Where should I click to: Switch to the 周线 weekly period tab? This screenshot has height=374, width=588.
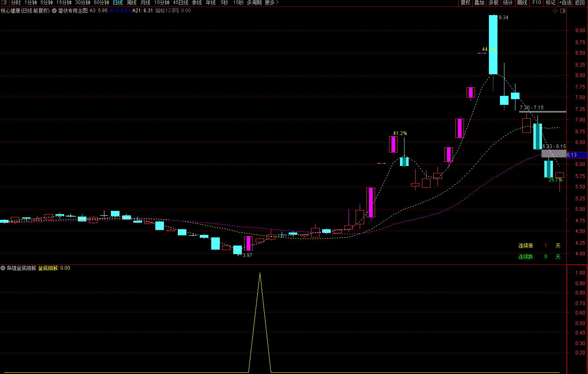(x=132, y=3)
